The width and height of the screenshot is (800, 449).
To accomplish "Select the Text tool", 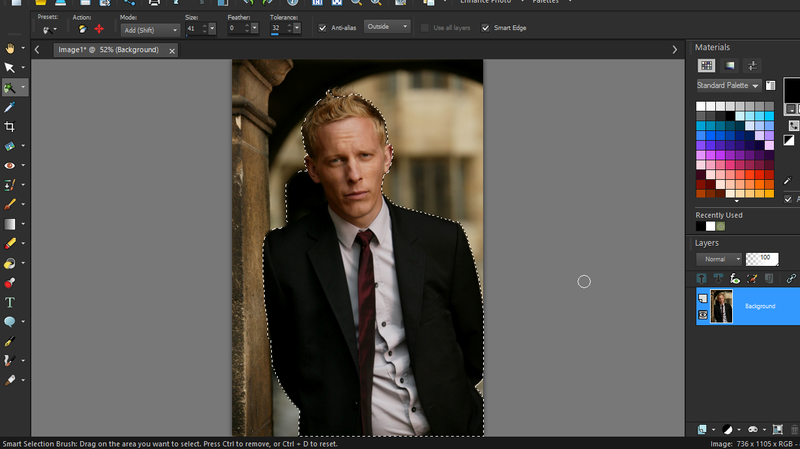I will pyautogui.click(x=10, y=302).
